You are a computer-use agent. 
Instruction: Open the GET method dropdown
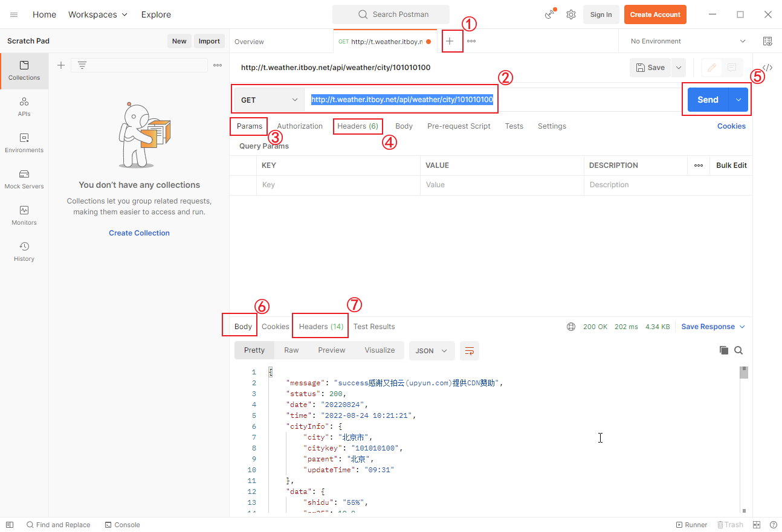[x=269, y=100]
